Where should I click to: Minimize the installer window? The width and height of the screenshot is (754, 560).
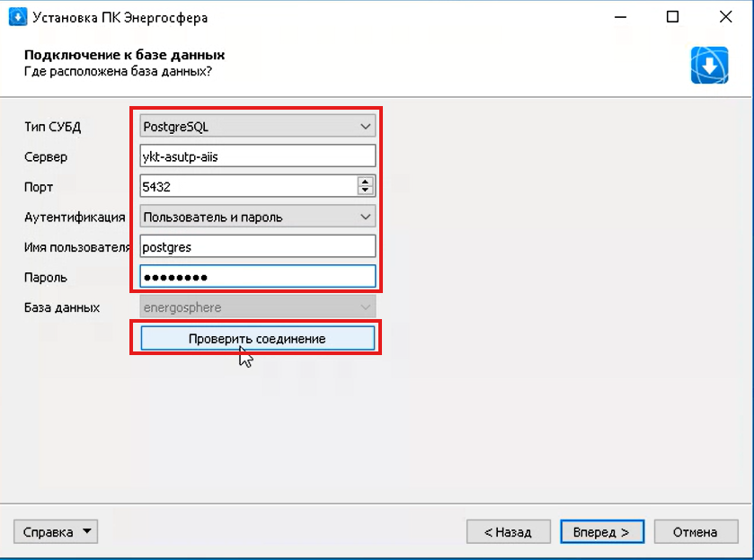[x=620, y=17]
